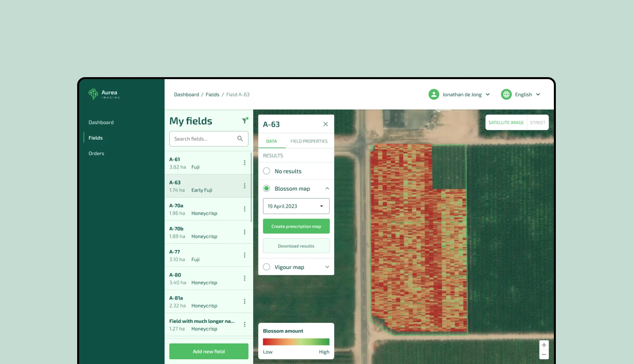Expand the Vigour map section chevron
This screenshot has width=633, height=364.
click(x=327, y=267)
